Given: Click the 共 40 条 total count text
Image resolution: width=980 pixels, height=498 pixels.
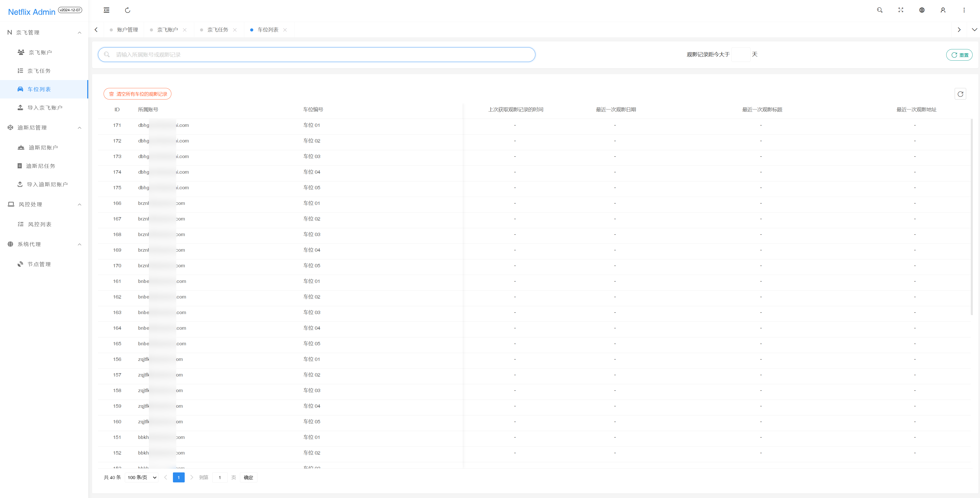Looking at the screenshot, I should pyautogui.click(x=112, y=478).
